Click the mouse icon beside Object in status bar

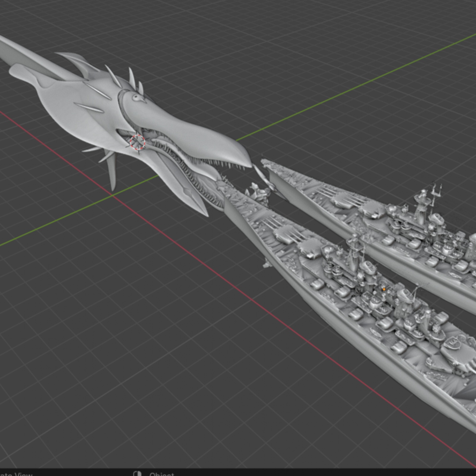click(138, 474)
